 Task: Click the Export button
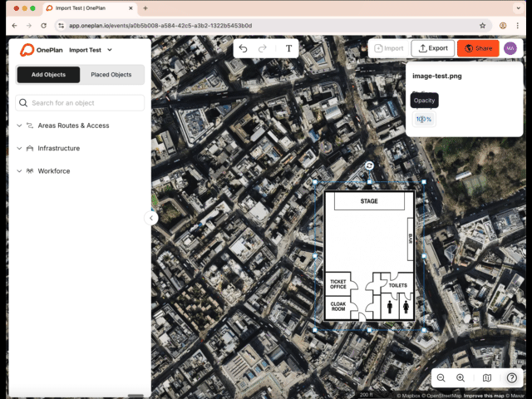[433, 48]
